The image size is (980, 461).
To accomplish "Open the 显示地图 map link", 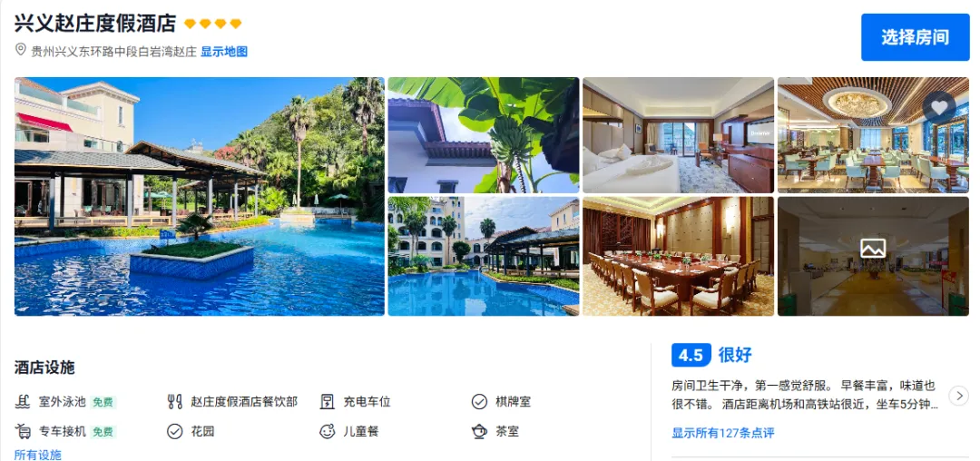I will tap(224, 51).
